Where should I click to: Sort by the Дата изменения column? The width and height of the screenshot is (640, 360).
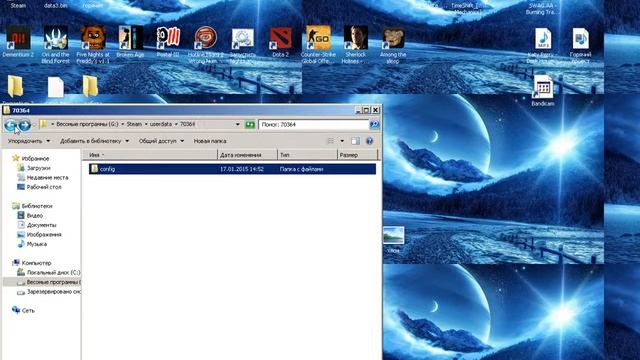coord(247,155)
